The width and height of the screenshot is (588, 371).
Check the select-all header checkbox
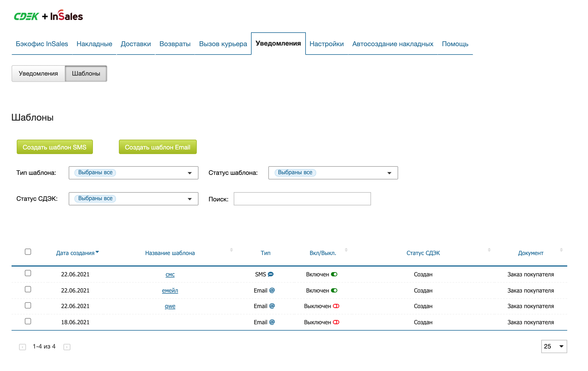coord(28,252)
